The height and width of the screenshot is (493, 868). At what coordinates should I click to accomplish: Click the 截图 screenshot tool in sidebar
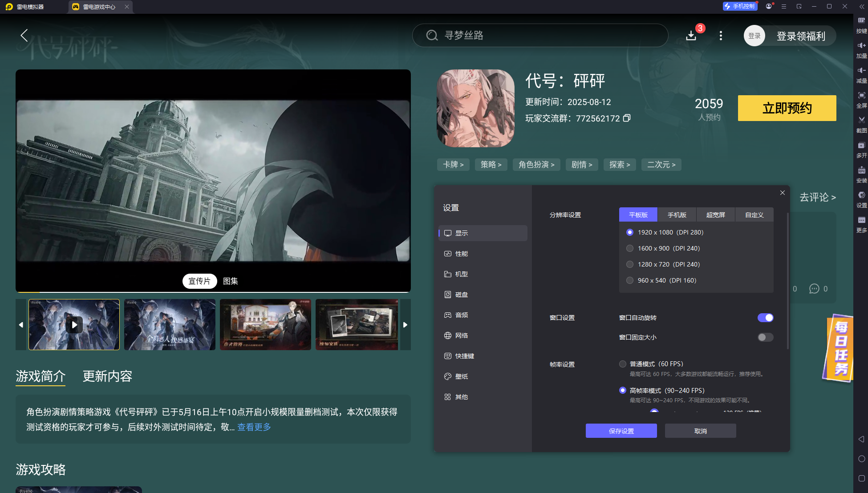tap(861, 124)
